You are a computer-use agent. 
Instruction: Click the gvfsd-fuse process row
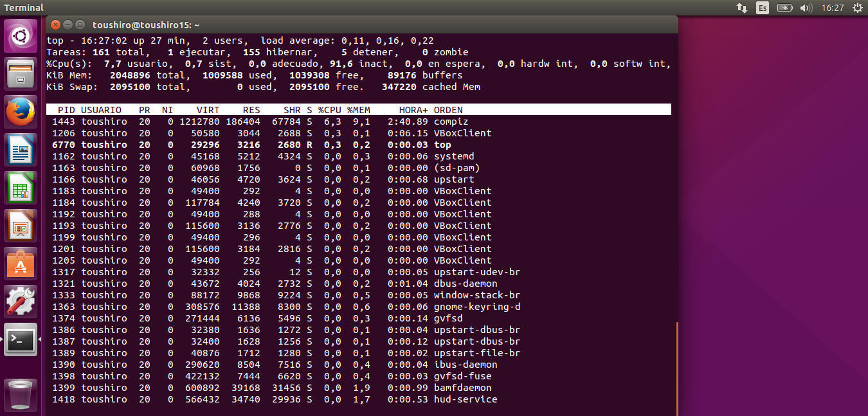point(359,376)
